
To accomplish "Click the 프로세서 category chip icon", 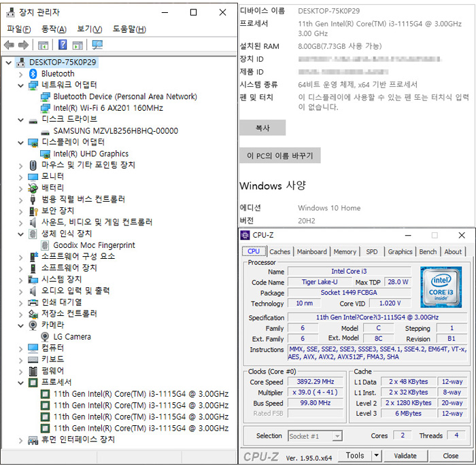I will pos(33,382).
